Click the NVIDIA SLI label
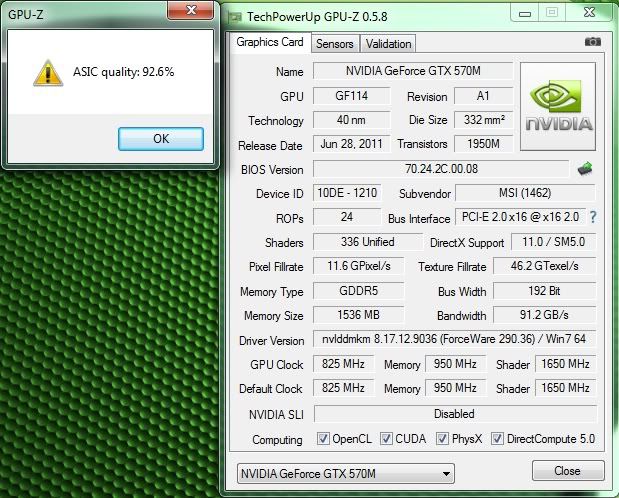Viewport: 619px width, 498px height. [x=276, y=415]
